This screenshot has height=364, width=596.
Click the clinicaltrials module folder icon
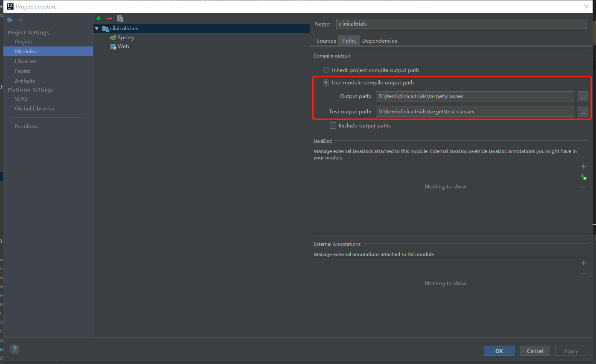pyautogui.click(x=105, y=29)
